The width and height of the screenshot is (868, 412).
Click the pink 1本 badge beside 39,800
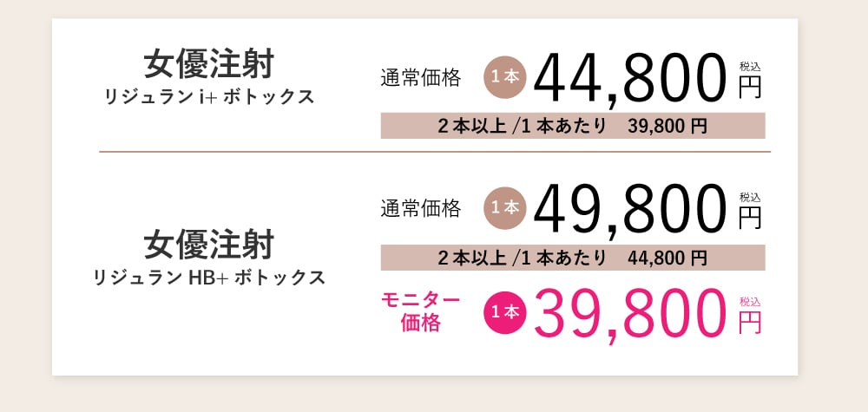pyautogui.click(x=505, y=313)
